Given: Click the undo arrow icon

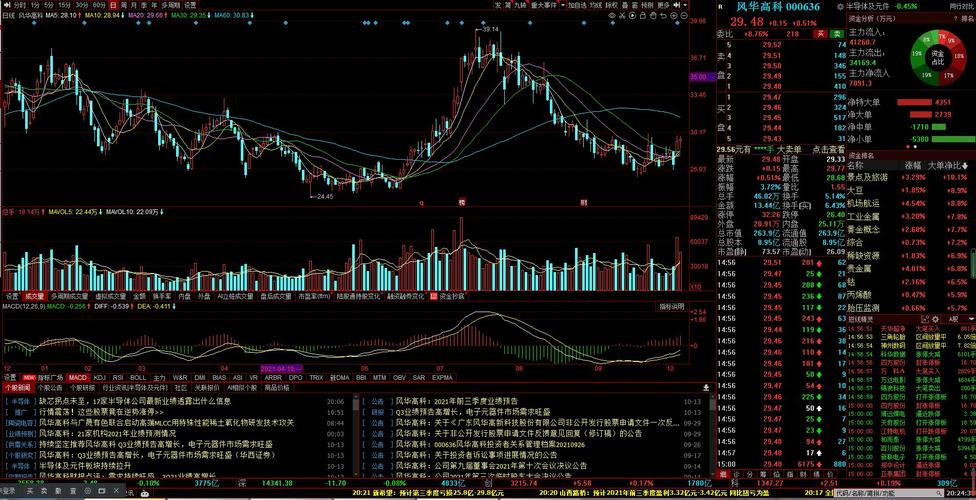Looking at the screenshot, I should [x=663, y=16].
